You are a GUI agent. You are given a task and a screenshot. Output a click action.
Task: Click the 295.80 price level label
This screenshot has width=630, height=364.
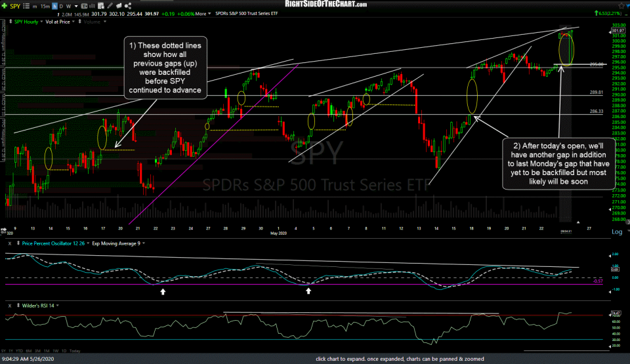pos(597,64)
